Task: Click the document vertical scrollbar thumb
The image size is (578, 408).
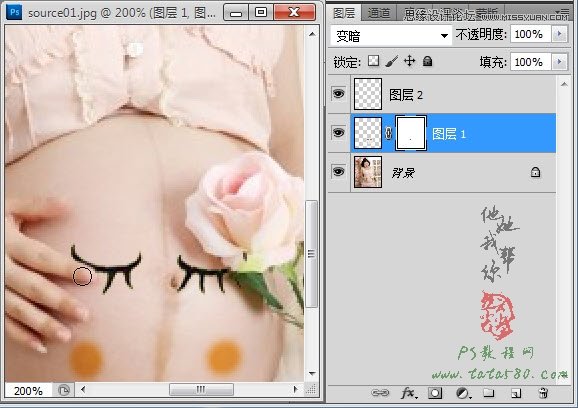Action: click(x=312, y=254)
